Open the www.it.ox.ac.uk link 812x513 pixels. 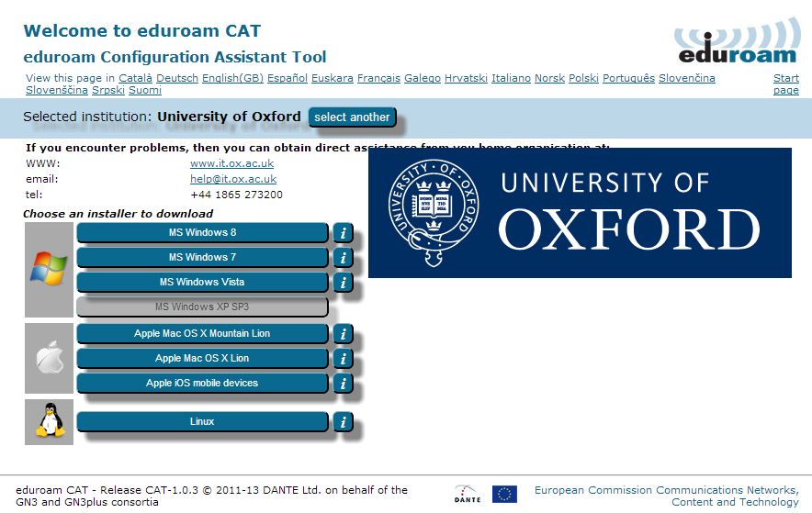click(x=232, y=163)
